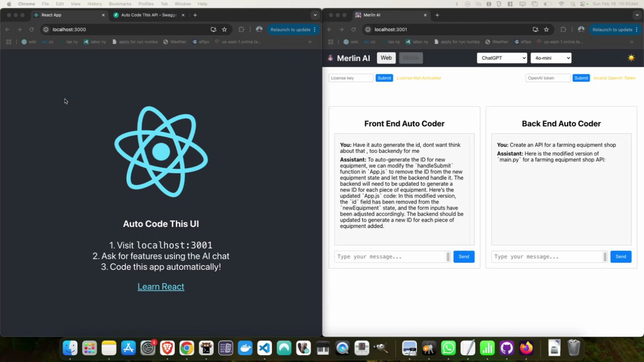Open the History menu

coord(95,4)
